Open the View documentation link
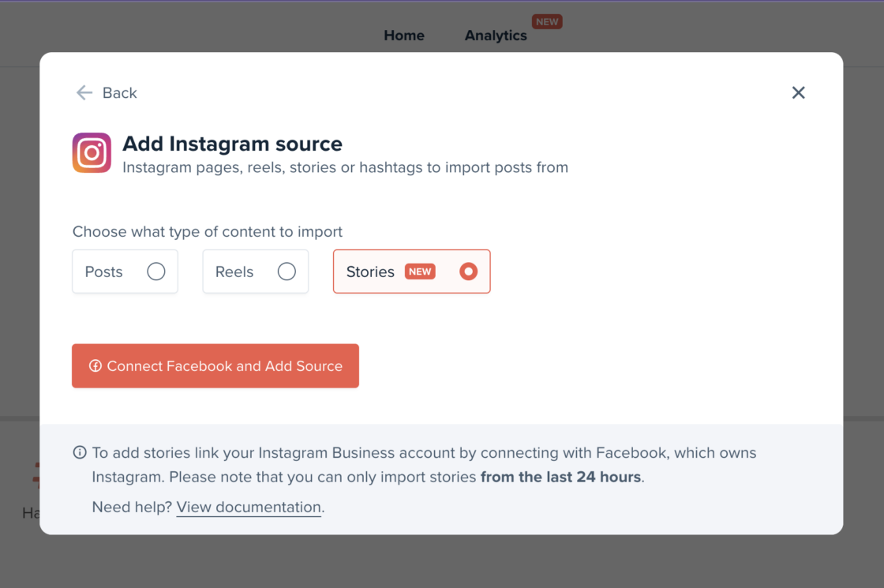884x588 pixels. 248,507
